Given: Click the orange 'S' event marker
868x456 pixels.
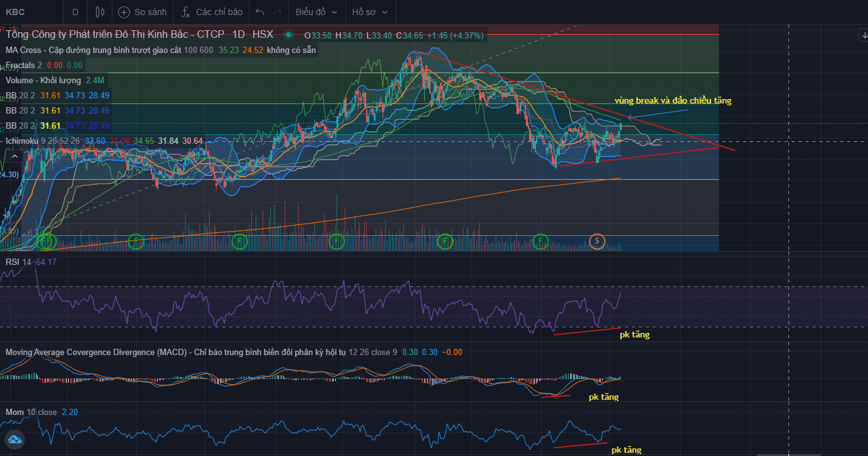Looking at the screenshot, I should point(597,240).
